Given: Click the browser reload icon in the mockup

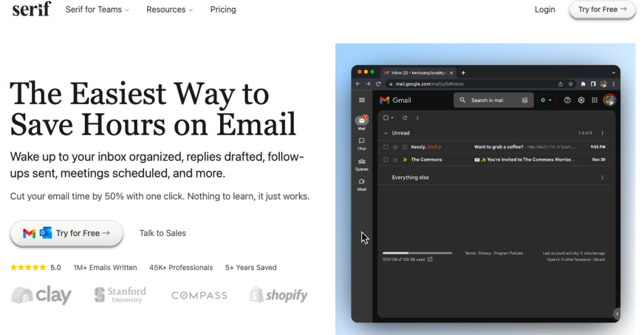Looking at the screenshot, I should click(x=378, y=84).
